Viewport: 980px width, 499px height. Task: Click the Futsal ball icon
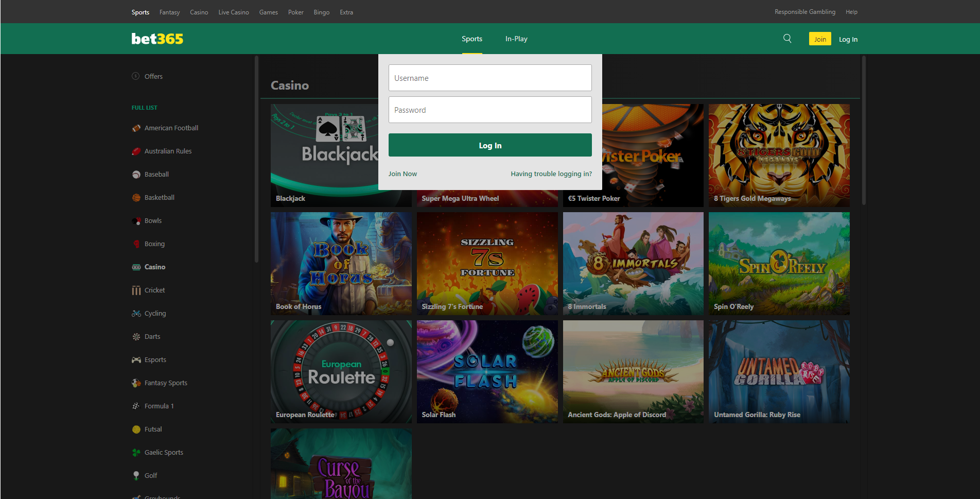[x=136, y=429]
